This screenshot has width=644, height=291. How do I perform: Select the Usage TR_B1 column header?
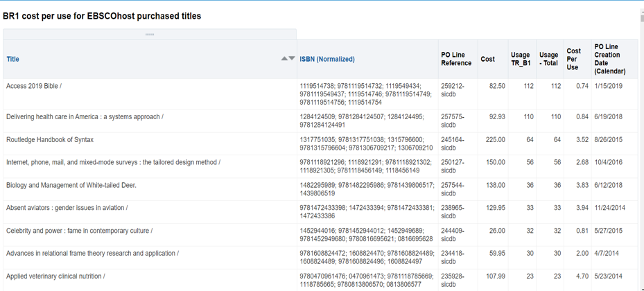point(521,59)
